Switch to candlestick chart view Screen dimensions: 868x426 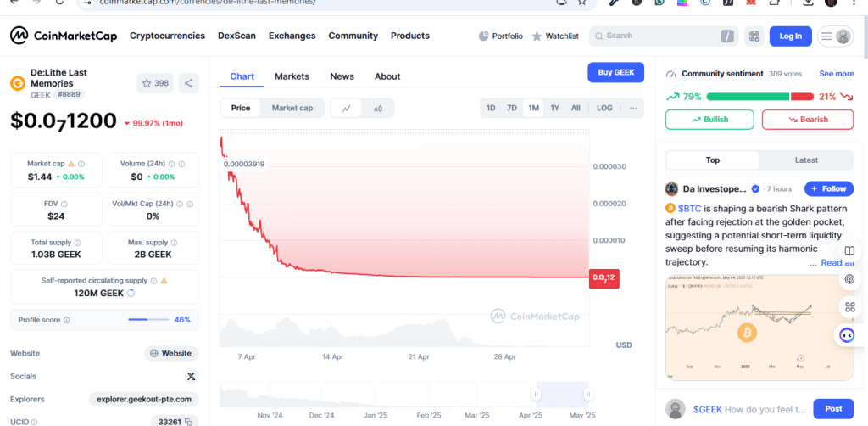pos(378,108)
